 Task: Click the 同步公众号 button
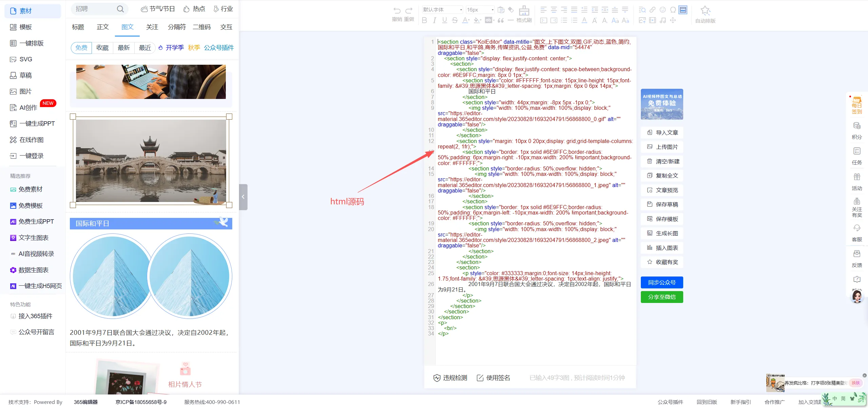[662, 282]
